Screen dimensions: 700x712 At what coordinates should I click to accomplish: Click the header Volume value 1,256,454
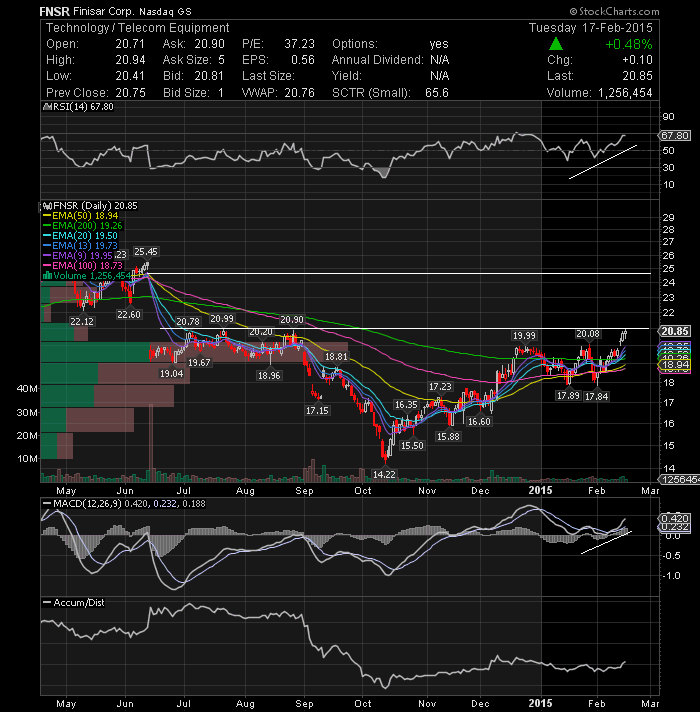point(625,93)
